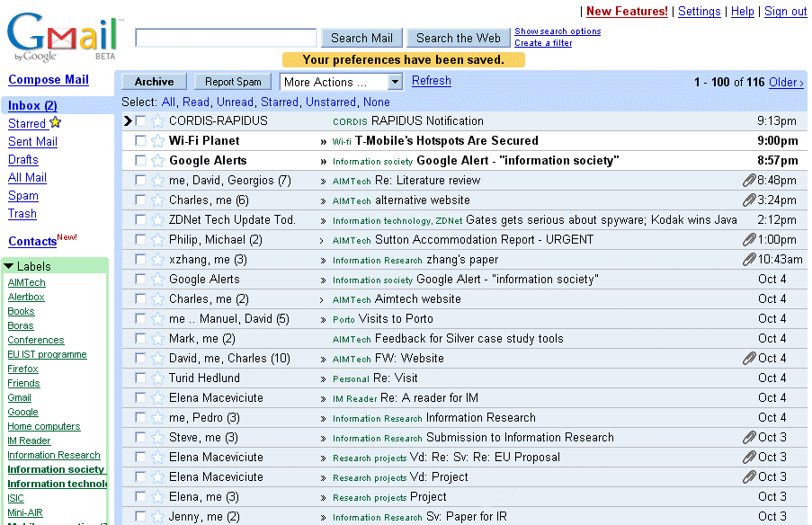Star the Turid Hedlund message
This screenshot has height=525, width=812.
157,378
